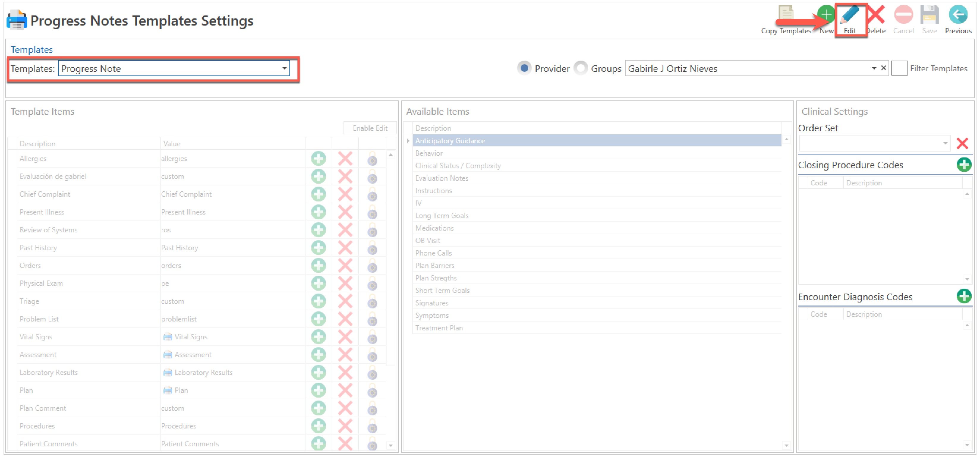The width and height of the screenshot is (980, 457).
Task: Remove the Plan Comment item
Action: click(345, 409)
